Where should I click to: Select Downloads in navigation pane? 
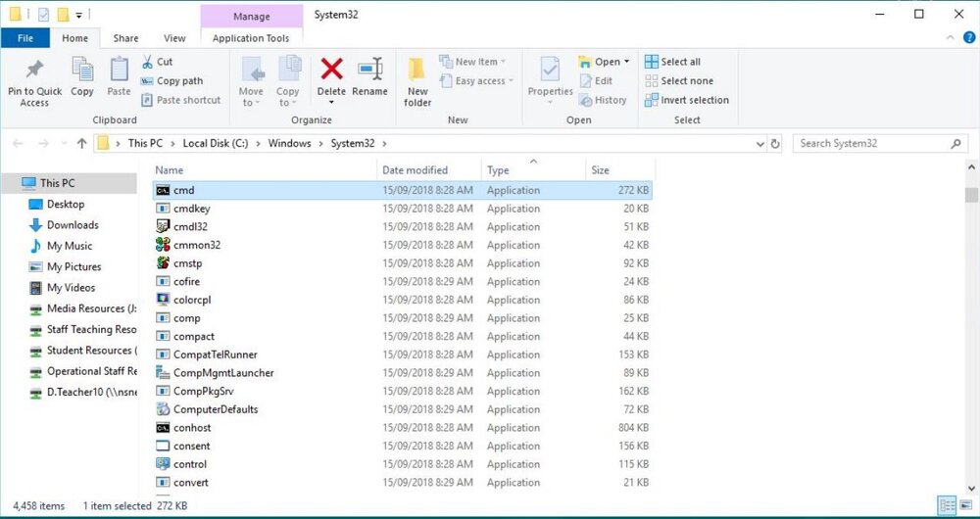tap(73, 225)
